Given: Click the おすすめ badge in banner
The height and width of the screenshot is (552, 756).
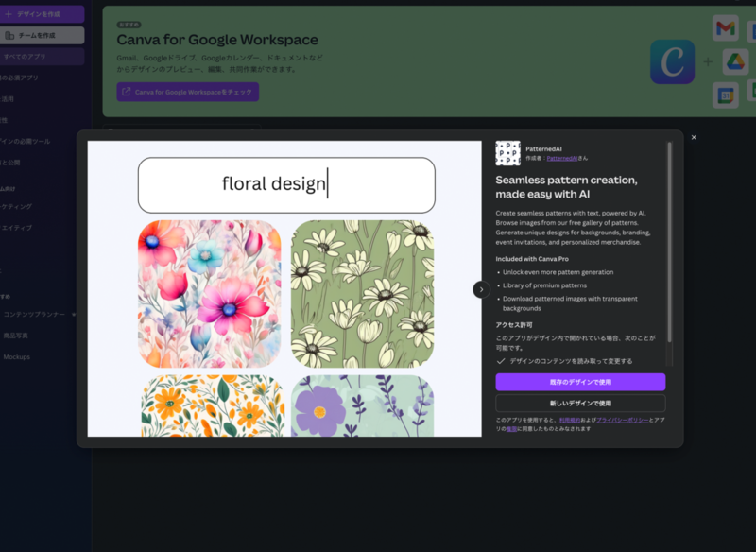Looking at the screenshot, I should click(x=129, y=25).
